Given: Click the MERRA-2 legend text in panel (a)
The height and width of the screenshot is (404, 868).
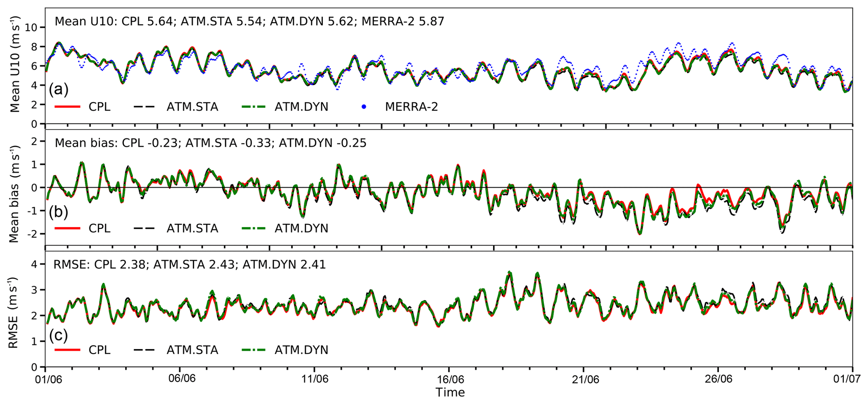Looking at the screenshot, I should [x=411, y=107].
